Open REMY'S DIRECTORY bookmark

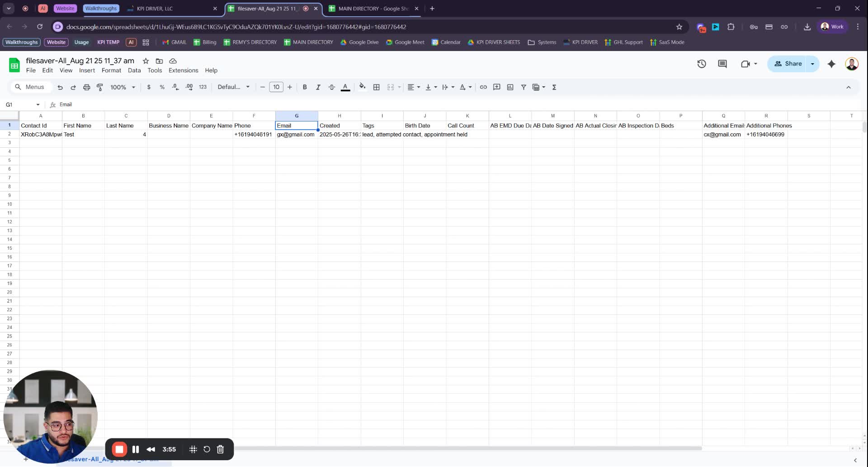pyautogui.click(x=250, y=42)
